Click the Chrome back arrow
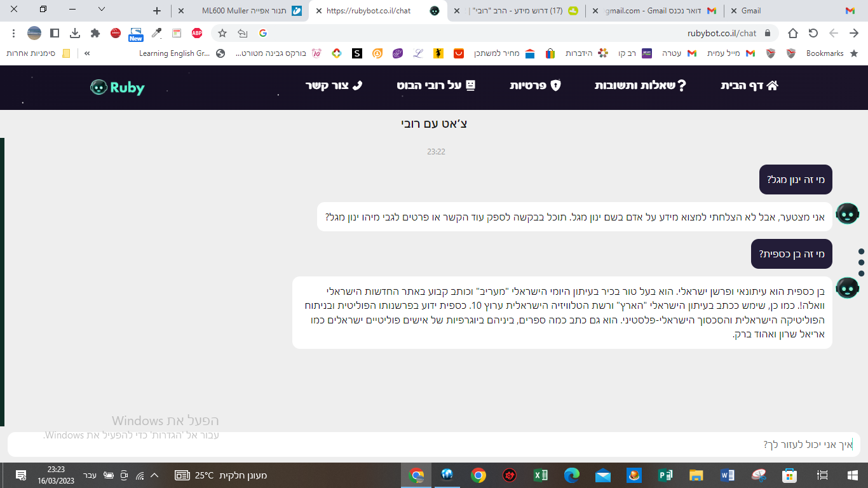This screenshot has width=868, height=488. (x=853, y=33)
